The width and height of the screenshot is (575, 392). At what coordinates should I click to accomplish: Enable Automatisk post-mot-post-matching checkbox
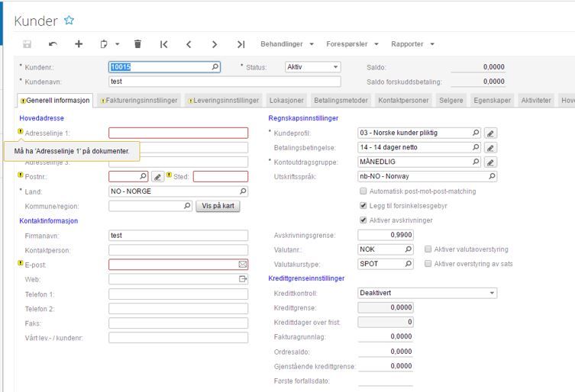(x=363, y=191)
